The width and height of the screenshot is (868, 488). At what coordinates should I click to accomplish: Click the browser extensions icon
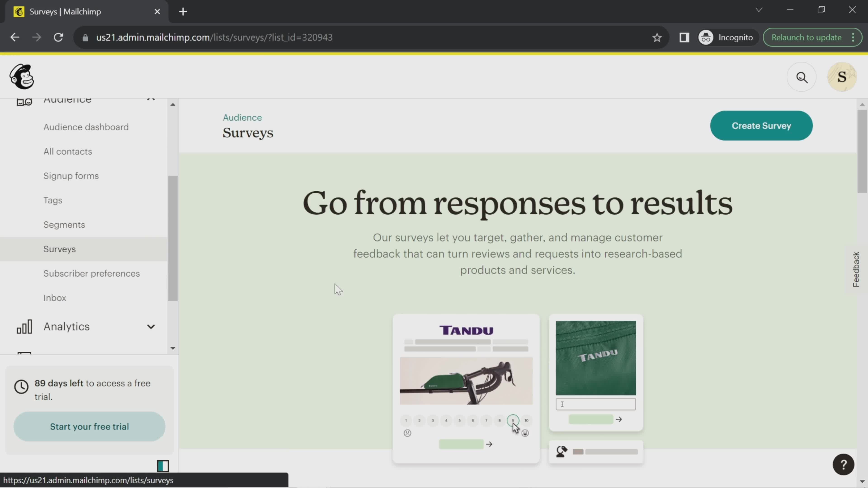684,37
